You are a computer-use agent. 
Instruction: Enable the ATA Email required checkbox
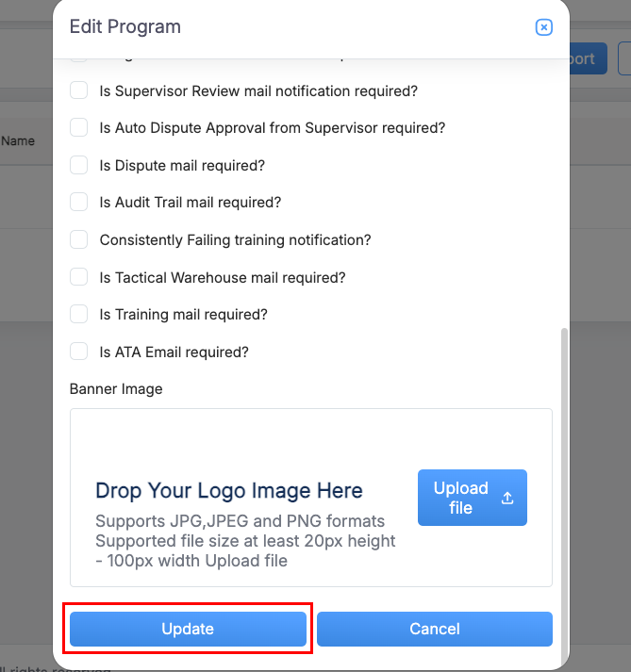(79, 352)
